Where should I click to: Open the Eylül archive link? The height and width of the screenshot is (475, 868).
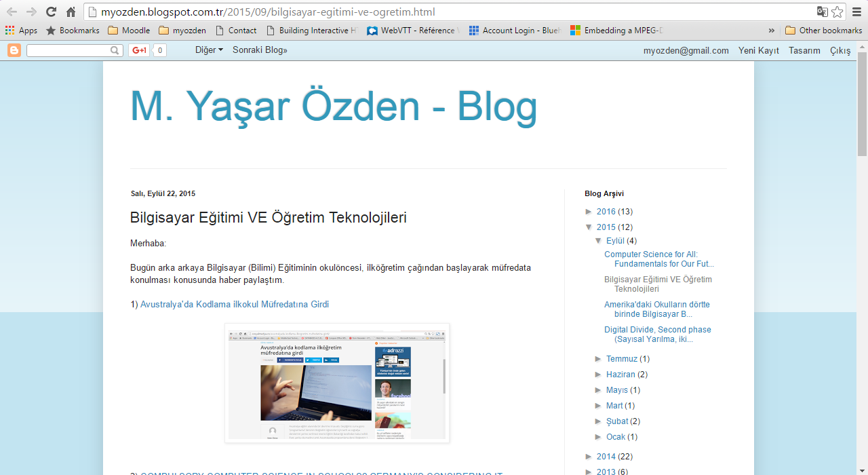pos(616,241)
